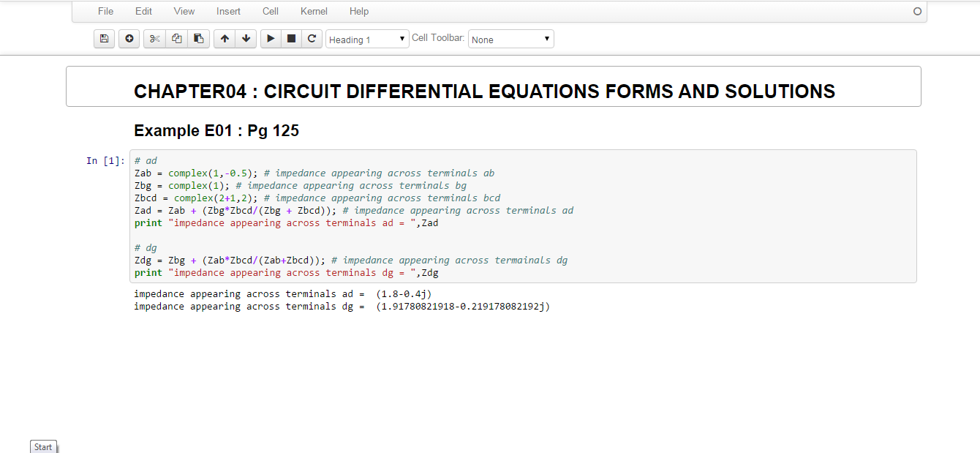Open the Kernel menu
Screen dimensions: 980x453
(314, 11)
